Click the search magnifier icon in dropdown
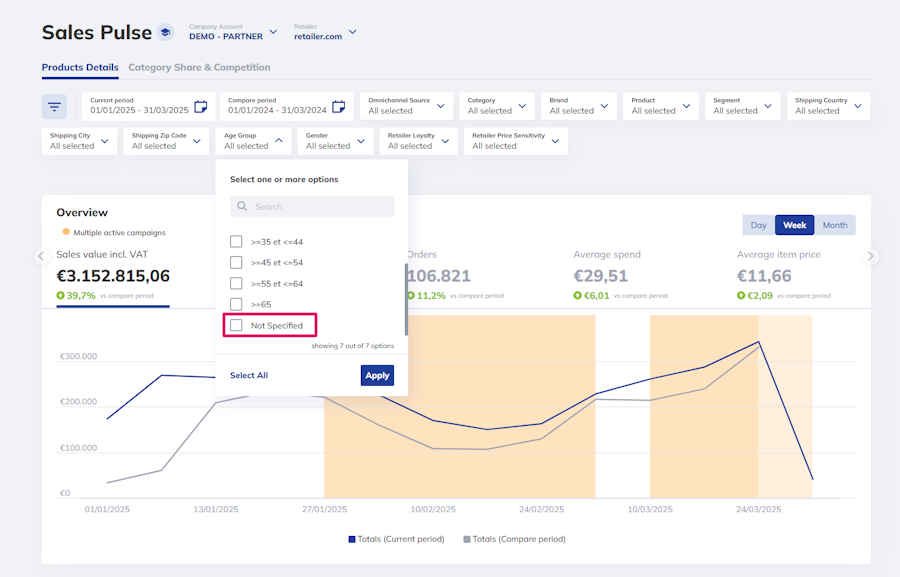Screen dimensions: 900x577 coord(241,207)
